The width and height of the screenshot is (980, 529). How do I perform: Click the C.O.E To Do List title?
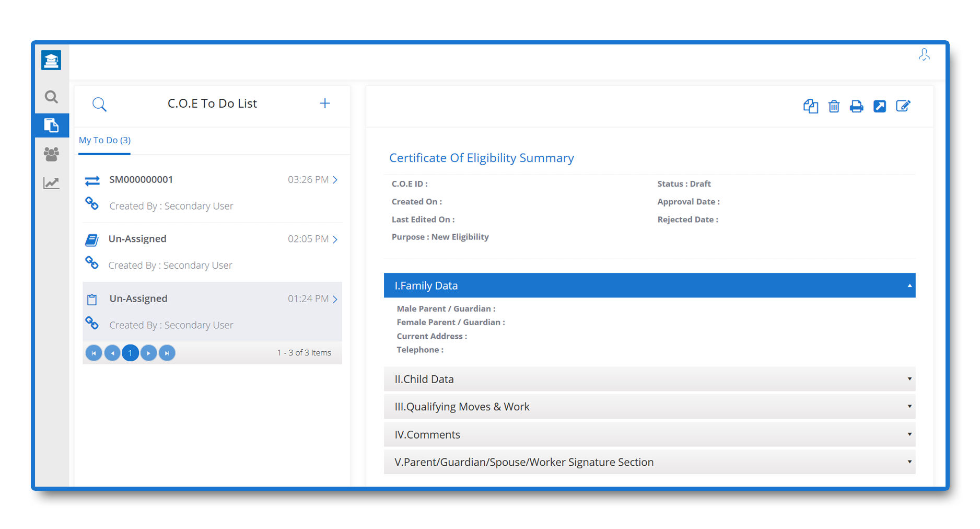[212, 103]
